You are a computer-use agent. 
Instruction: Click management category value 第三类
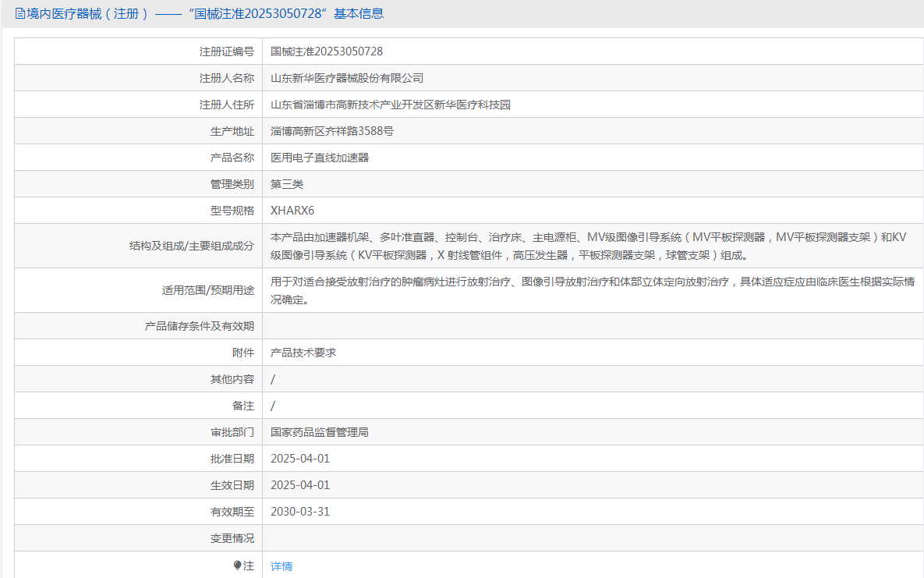pos(287,184)
